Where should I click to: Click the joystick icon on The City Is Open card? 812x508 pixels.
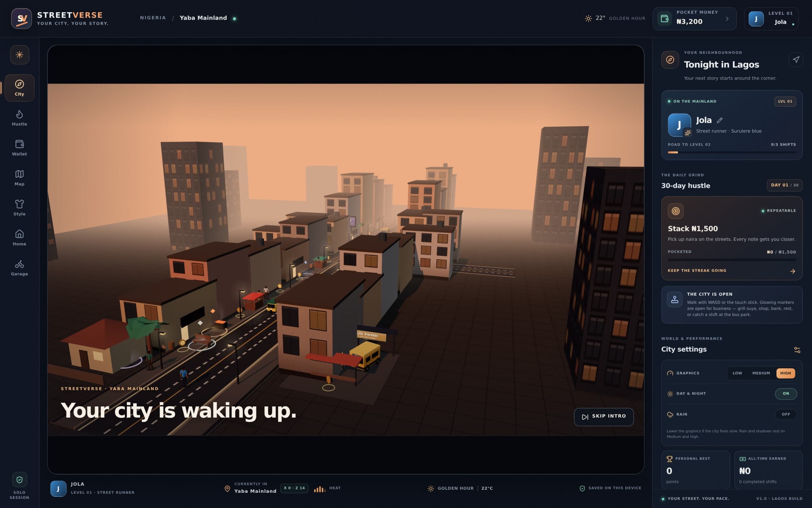pyautogui.click(x=675, y=299)
